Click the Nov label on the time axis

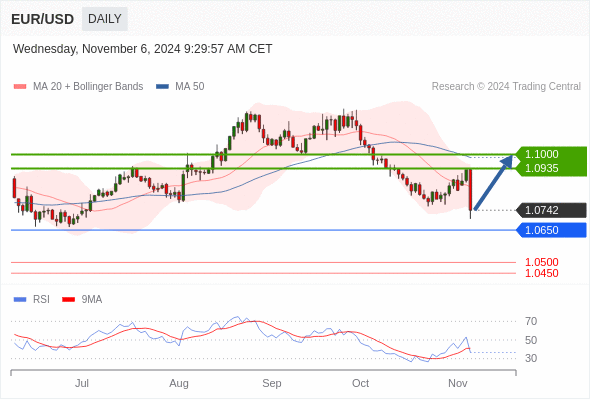point(458,383)
